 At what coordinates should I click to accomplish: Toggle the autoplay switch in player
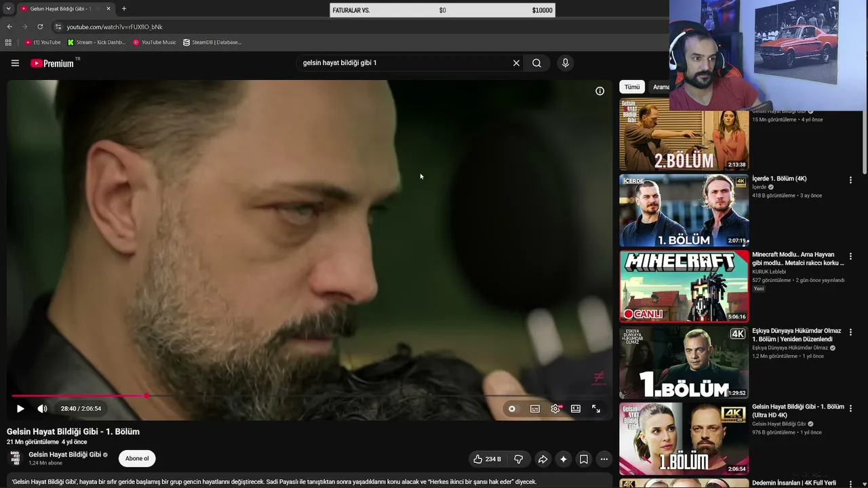[512, 409]
